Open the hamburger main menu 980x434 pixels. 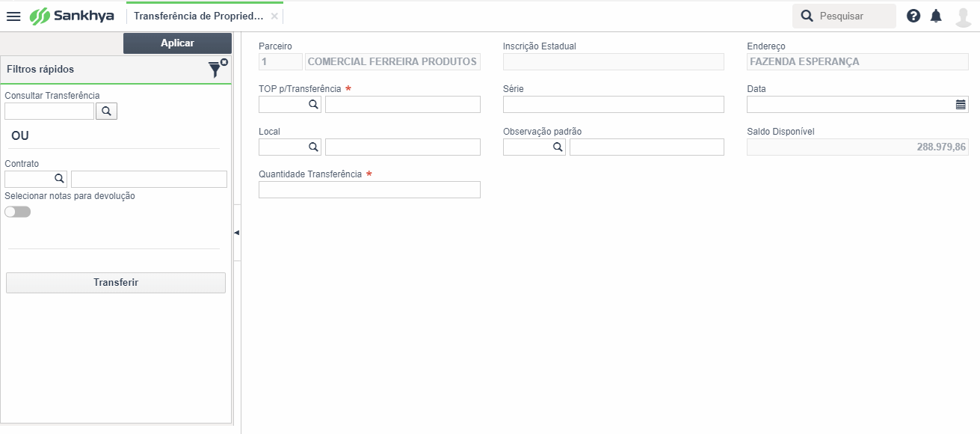(x=13, y=16)
